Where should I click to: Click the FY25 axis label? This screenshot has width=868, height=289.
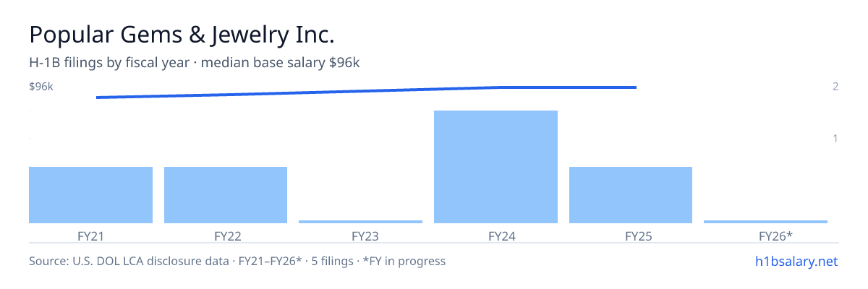(631, 236)
